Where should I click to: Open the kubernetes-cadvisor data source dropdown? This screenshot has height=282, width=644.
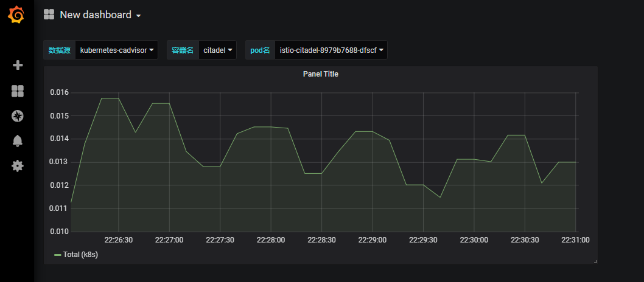click(116, 50)
